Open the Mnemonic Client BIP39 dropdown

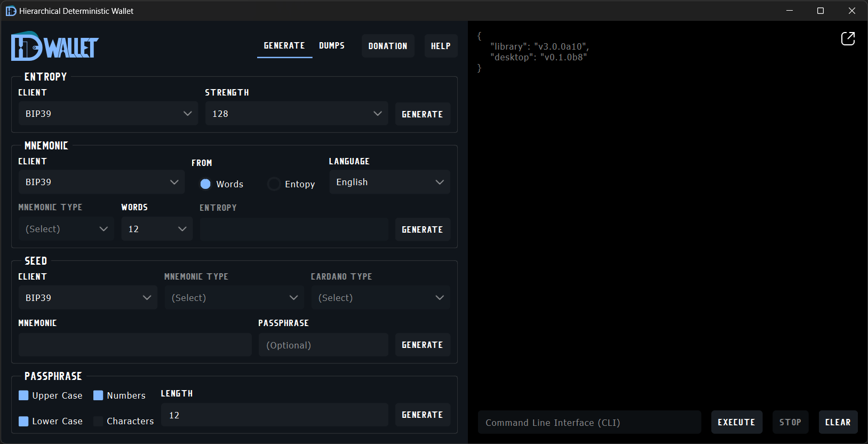[x=101, y=182]
